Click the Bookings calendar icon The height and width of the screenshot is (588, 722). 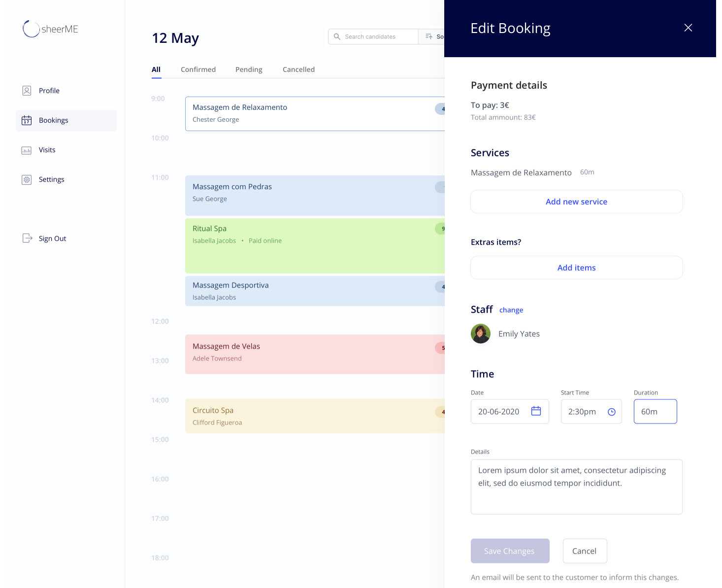point(27,120)
